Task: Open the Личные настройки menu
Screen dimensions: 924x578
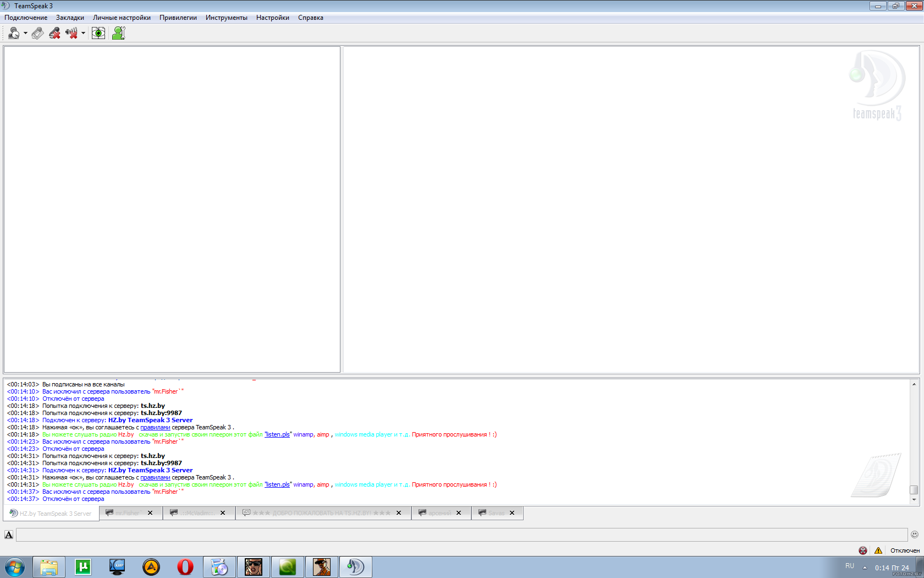Action: [122, 18]
